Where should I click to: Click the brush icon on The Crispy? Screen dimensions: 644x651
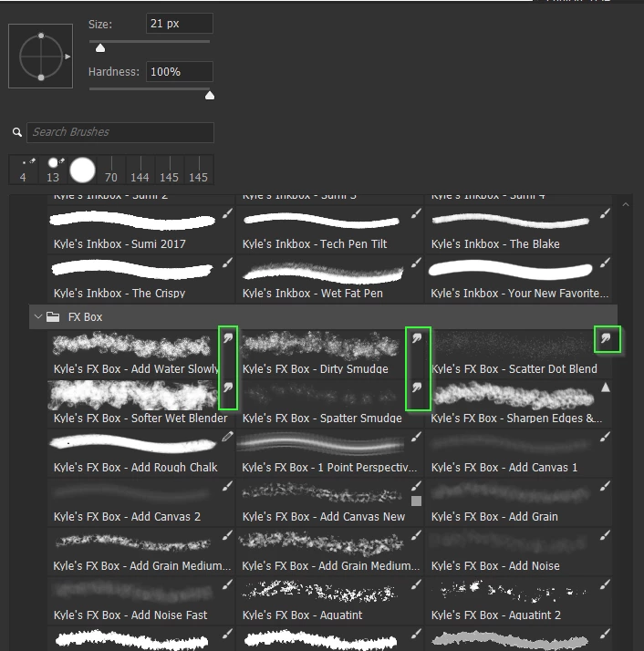[228, 263]
